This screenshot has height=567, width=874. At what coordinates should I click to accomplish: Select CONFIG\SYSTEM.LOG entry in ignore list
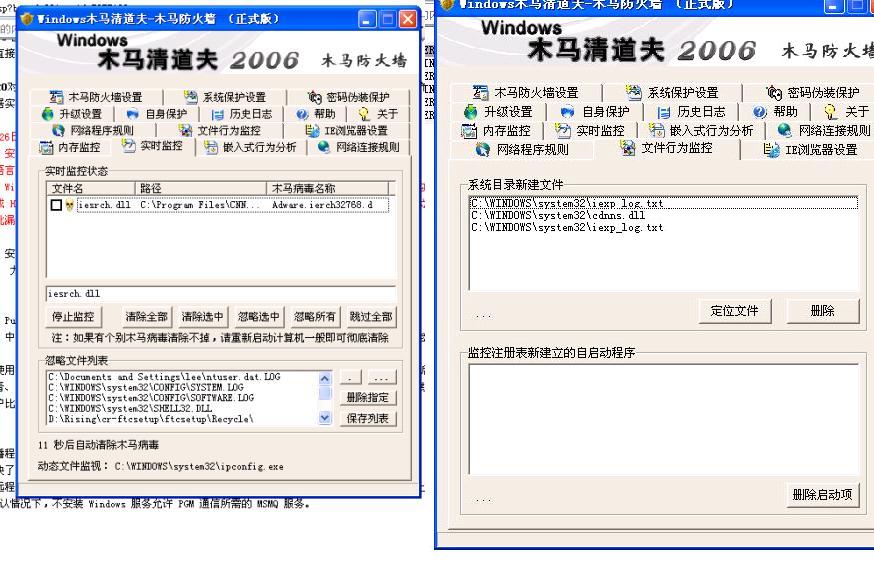[x=146, y=387]
